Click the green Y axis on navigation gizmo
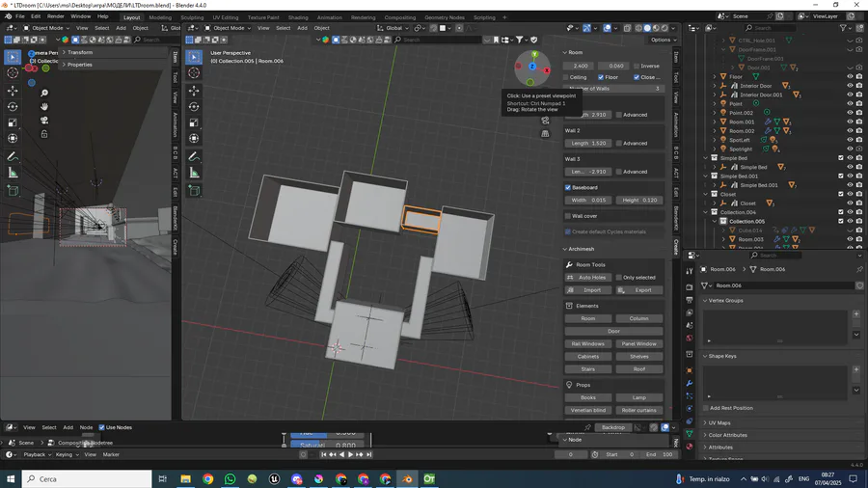Viewport: 868px width, 488px height. point(534,55)
